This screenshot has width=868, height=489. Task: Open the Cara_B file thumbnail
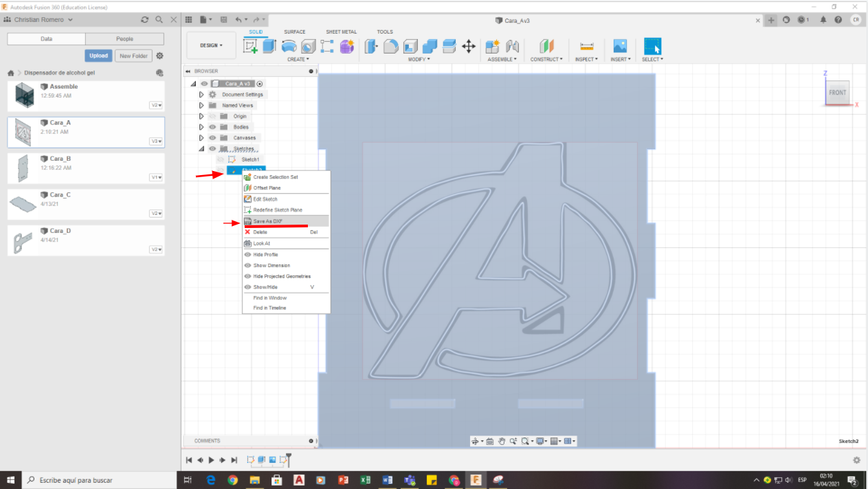(x=25, y=168)
